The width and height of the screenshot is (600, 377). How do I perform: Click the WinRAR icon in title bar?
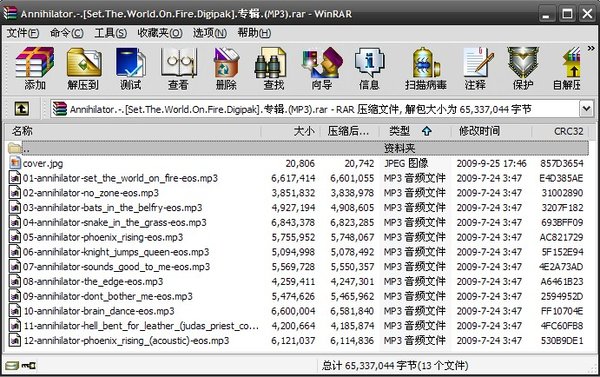pyautogui.click(x=10, y=13)
